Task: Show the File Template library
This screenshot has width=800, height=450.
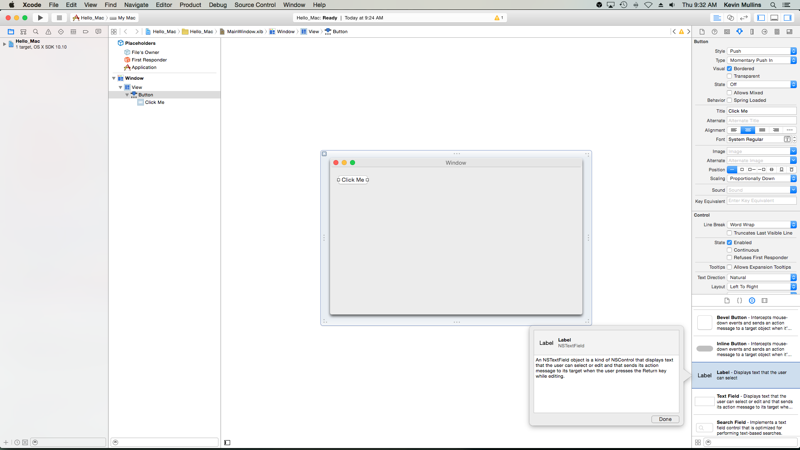Action: tap(727, 301)
